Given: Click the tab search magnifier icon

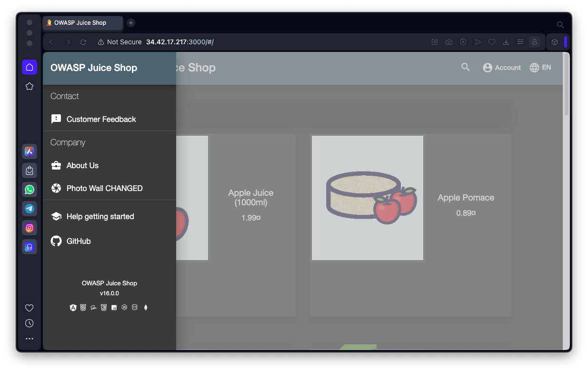Looking at the screenshot, I should pos(560,25).
